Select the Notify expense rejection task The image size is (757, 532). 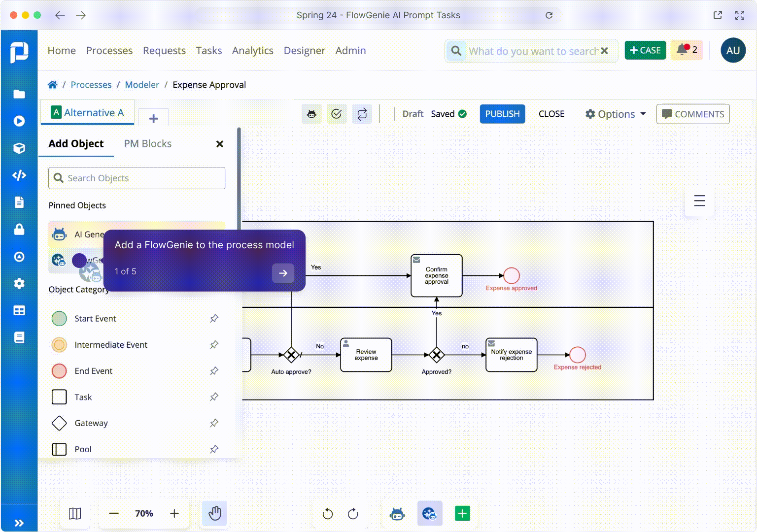click(511, 355)
